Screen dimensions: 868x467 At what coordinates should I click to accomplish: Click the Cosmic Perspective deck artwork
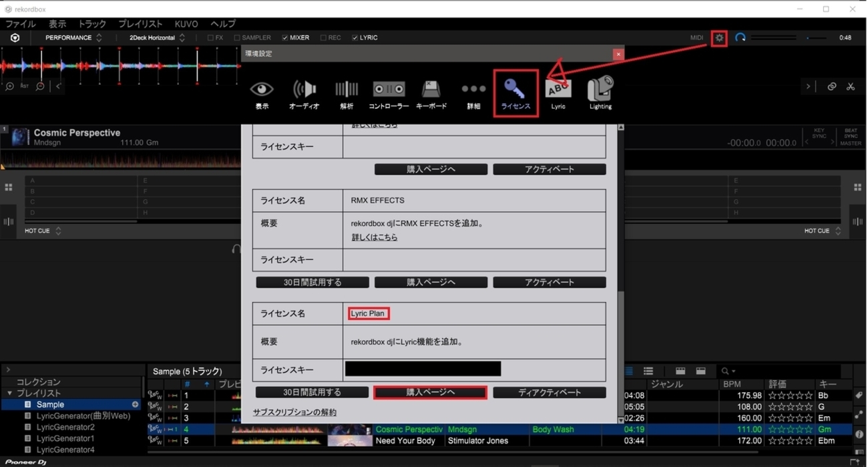[20, 137]
